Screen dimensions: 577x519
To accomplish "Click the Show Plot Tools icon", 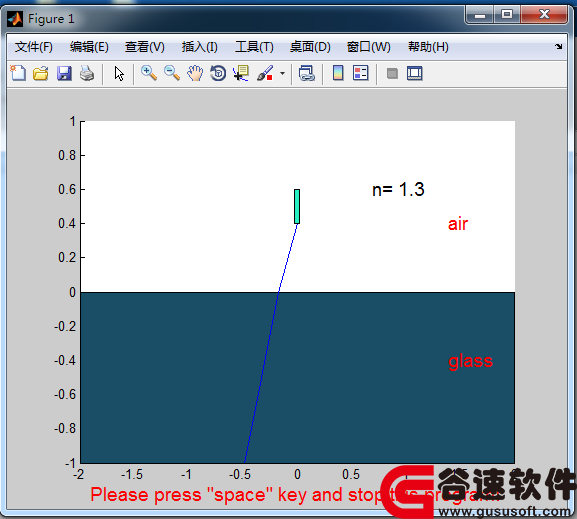I will [415, 73].
